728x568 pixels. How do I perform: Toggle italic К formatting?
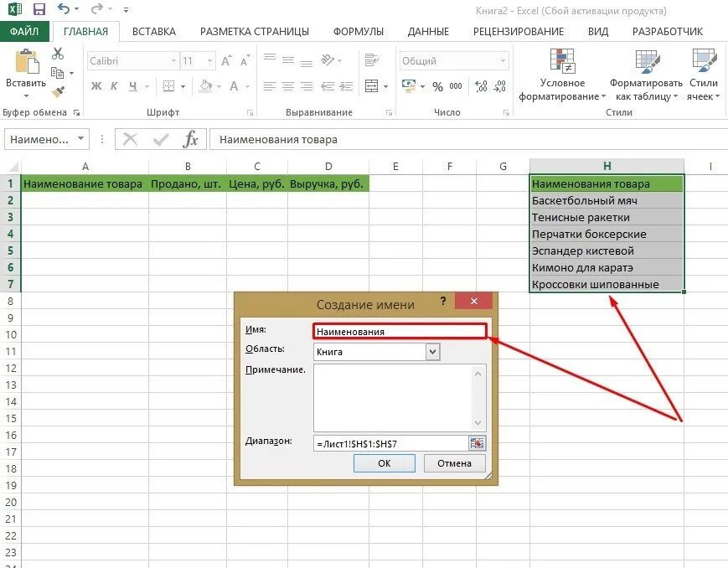coord(114,86)
